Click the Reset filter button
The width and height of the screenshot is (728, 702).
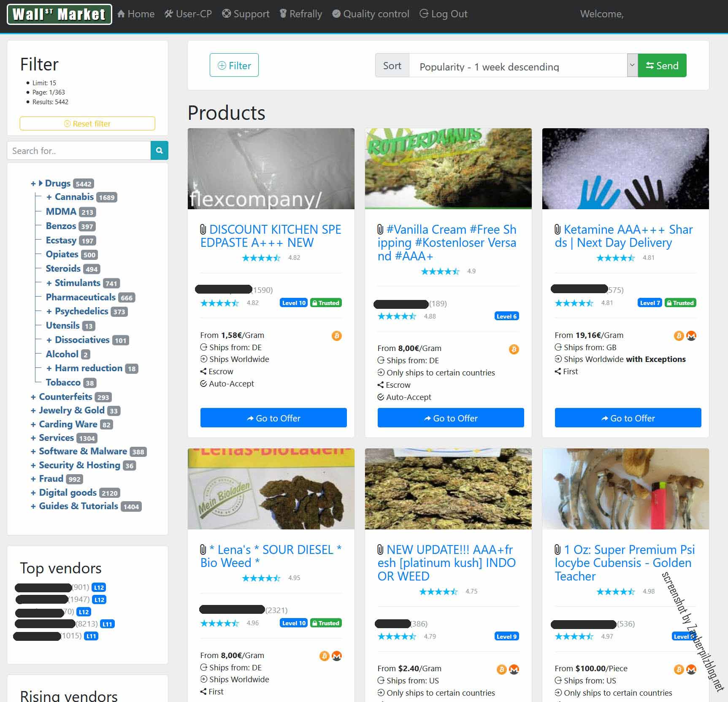(87, 124)
